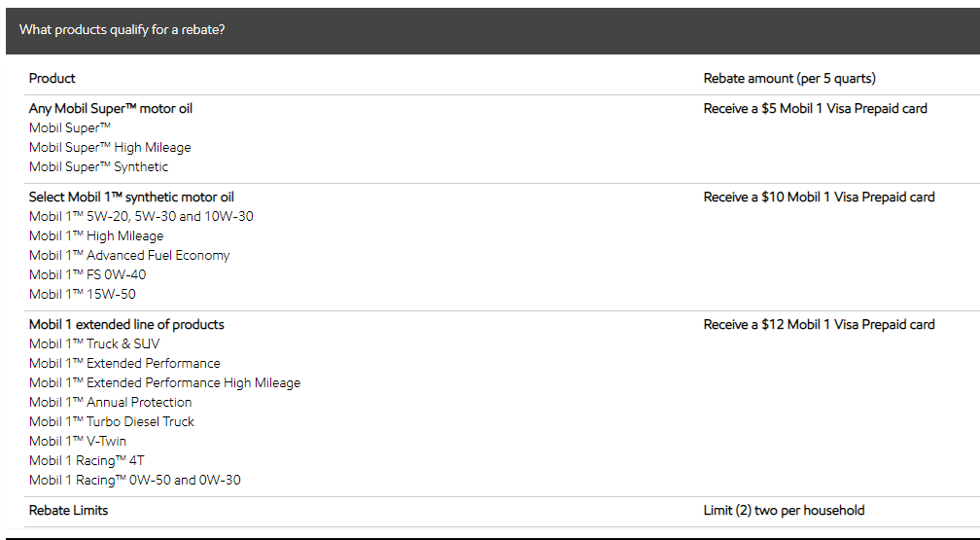Click "Receive a $10 Mobil 1 Visa Prepaid card"
The height and width of the screenshot is (540, 980).
[x=819, y=198]
